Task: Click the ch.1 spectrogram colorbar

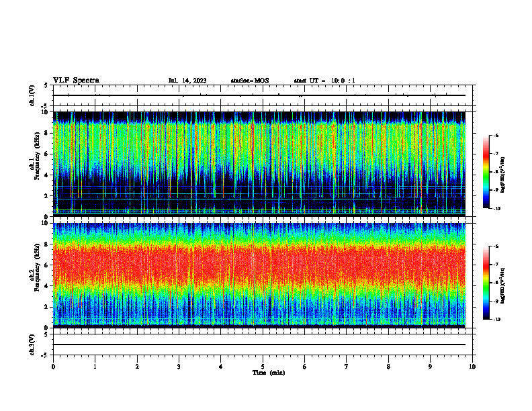Action: tap(486, 172)
